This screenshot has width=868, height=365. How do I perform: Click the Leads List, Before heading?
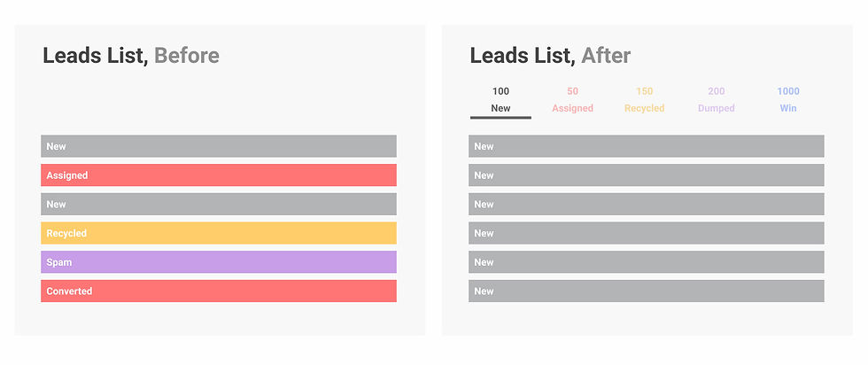(x=131, y=56)
